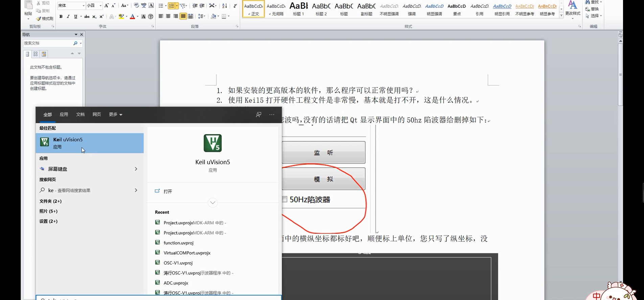Toggle the bulleted list button
Screen dimensions: 644x300
coord(161,6)
